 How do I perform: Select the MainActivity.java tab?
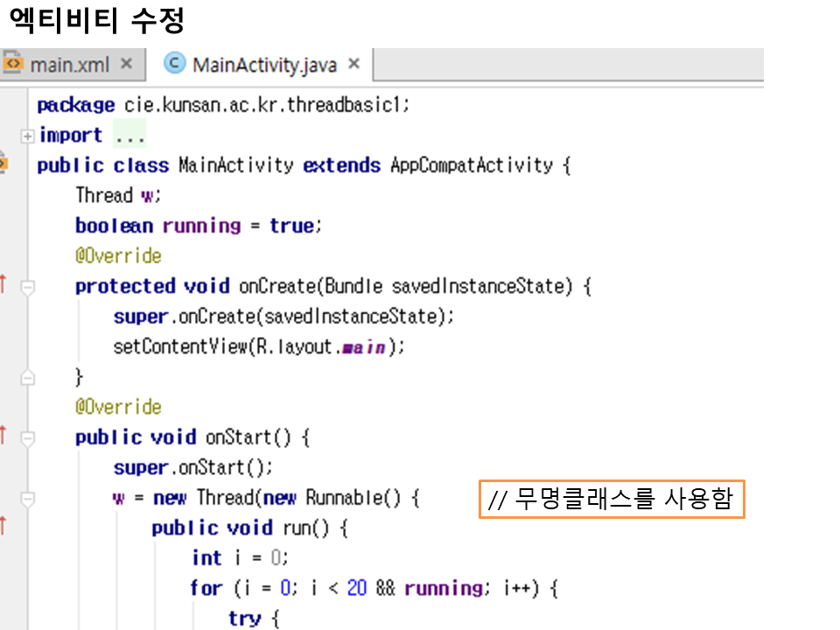point(264,65)
